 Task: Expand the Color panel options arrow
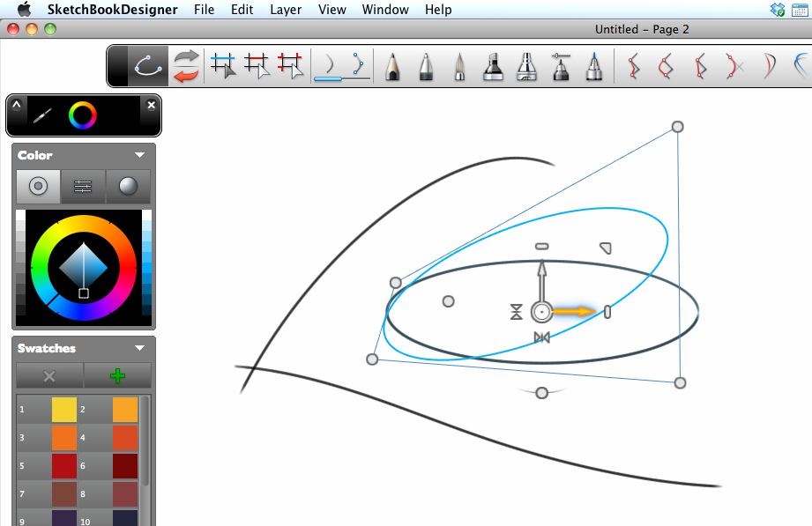(139, 155)
